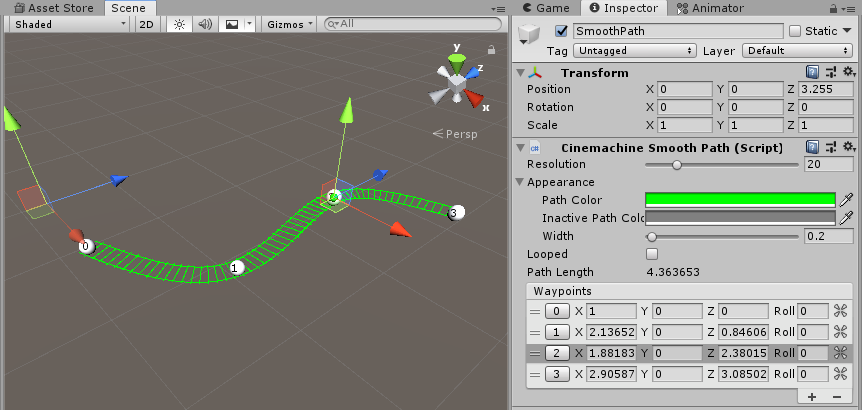862x410 pixels.
Task: Open Transform help reference icon
Action: point(813,72)
